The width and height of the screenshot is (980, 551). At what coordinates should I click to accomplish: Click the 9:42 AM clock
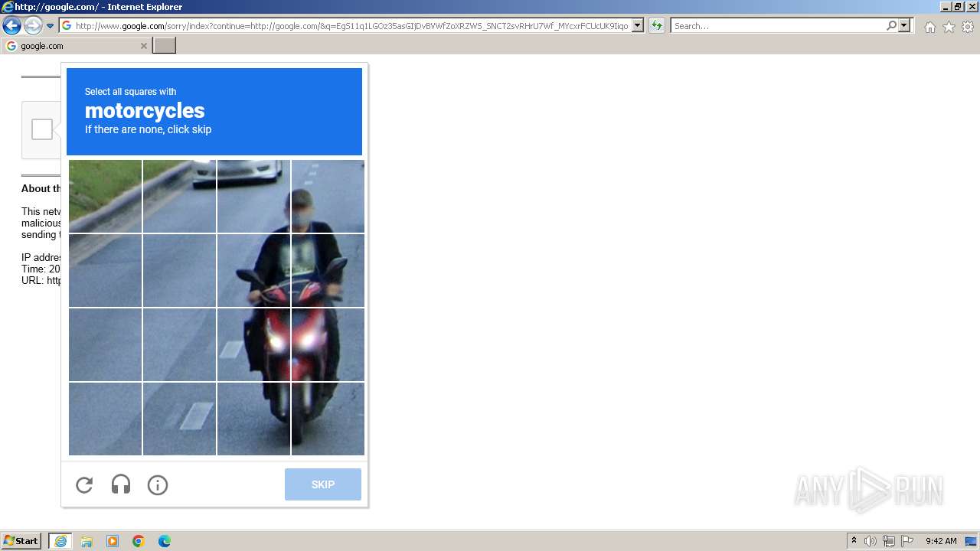coord(941,541)
